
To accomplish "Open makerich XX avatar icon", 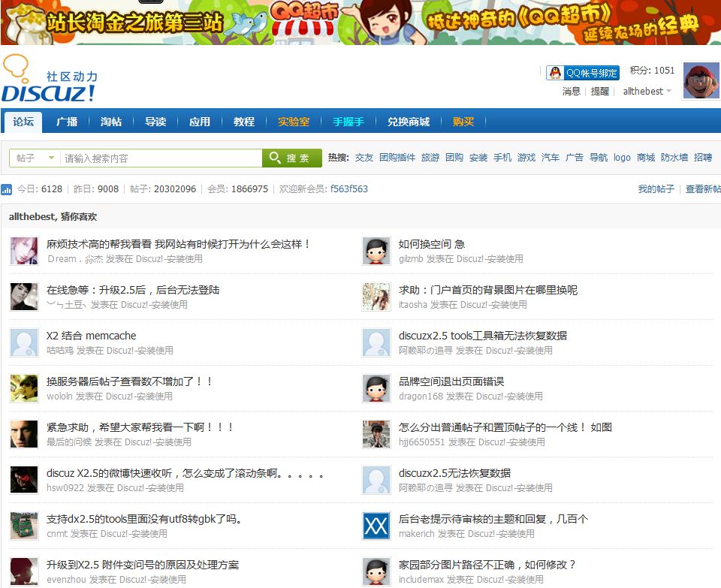I will [376, 526].
